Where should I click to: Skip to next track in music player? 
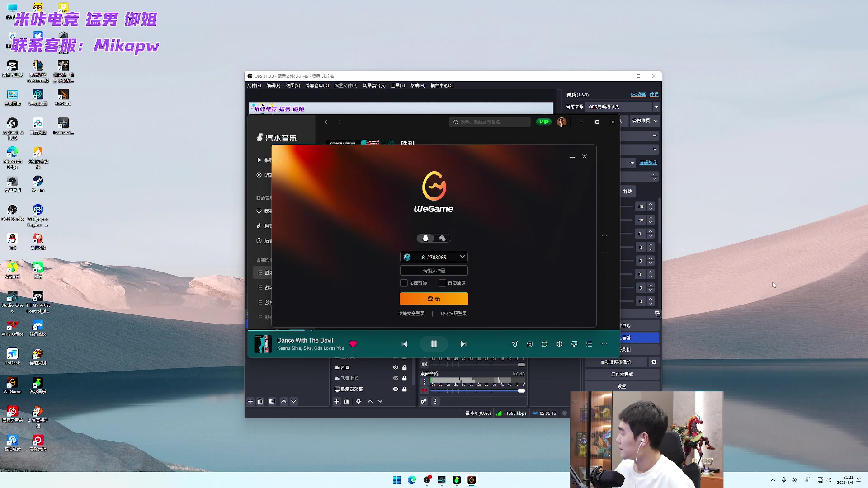click(463, 344)
